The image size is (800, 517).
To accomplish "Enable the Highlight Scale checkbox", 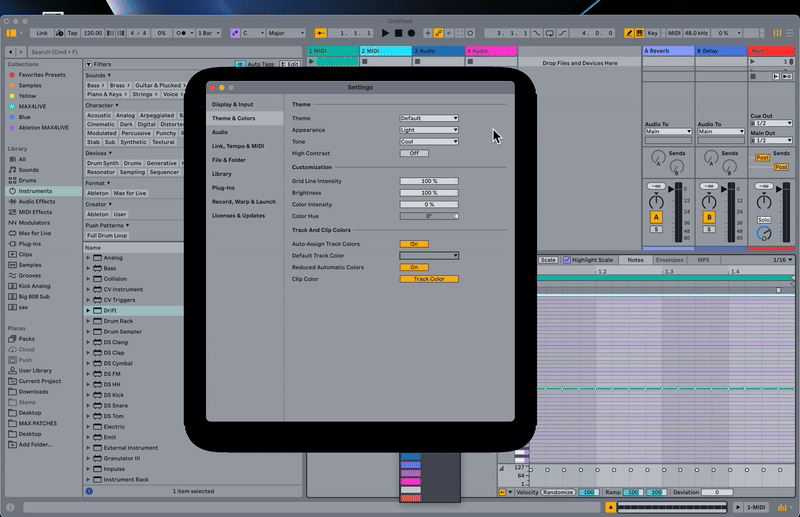I will 567,260.
